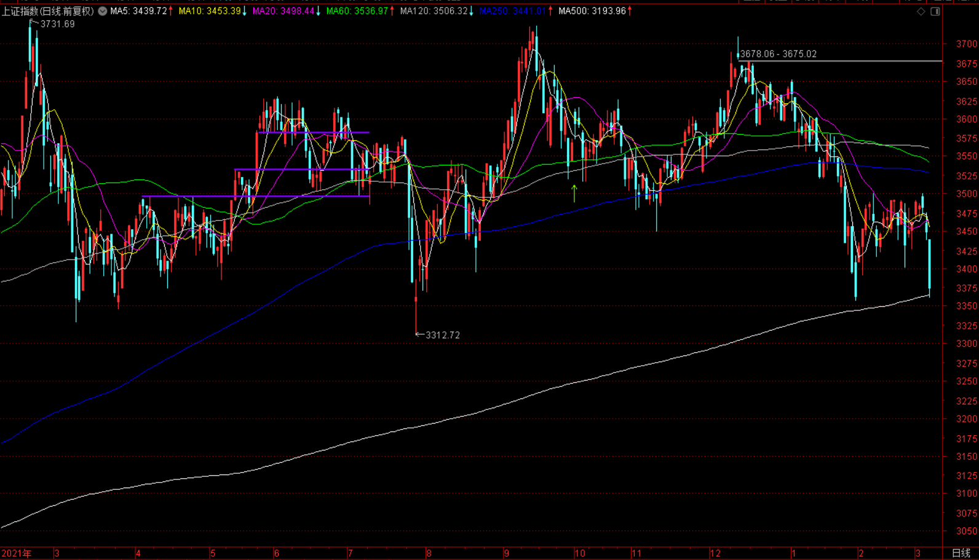Click the 3700 level on price axis
The height and width of the screenshot is (560, 979).
tap(966, 44)
